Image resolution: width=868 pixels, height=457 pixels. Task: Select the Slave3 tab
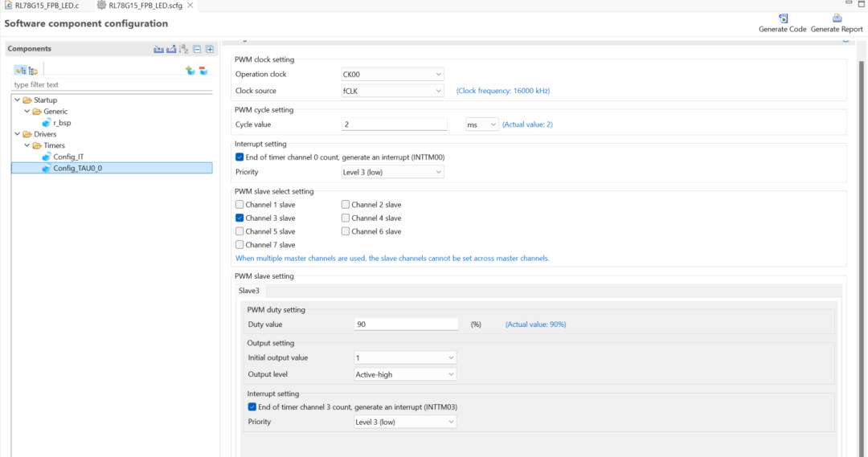(251, 291)
